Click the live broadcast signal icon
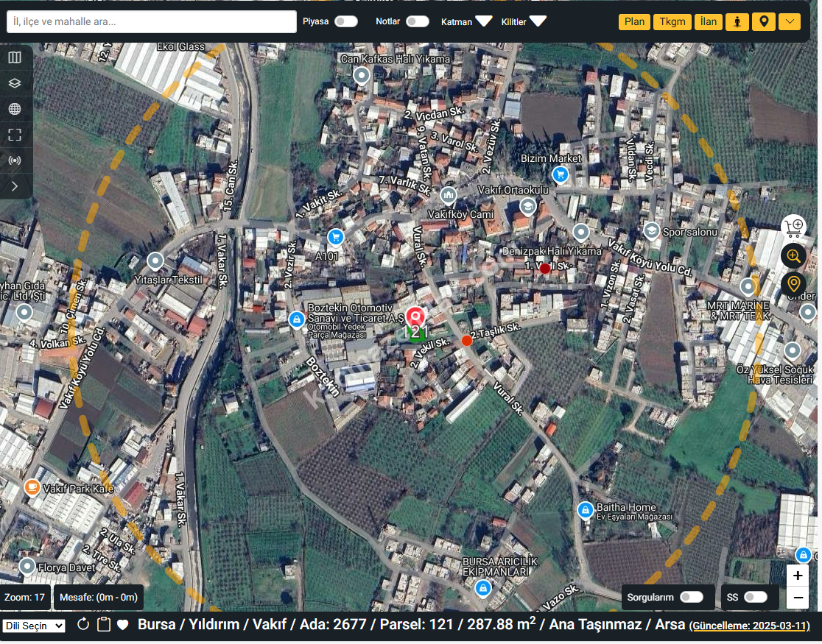 (x=15, y=160)
